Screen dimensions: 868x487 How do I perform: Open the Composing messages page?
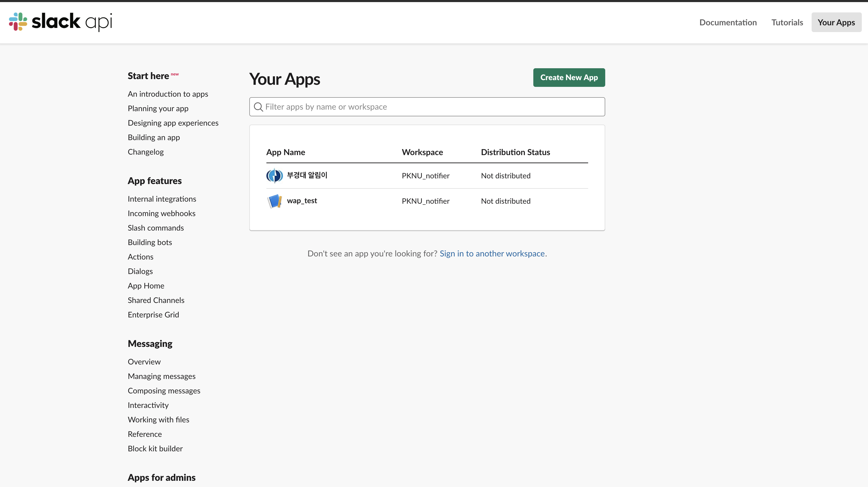tap(164, 390)
